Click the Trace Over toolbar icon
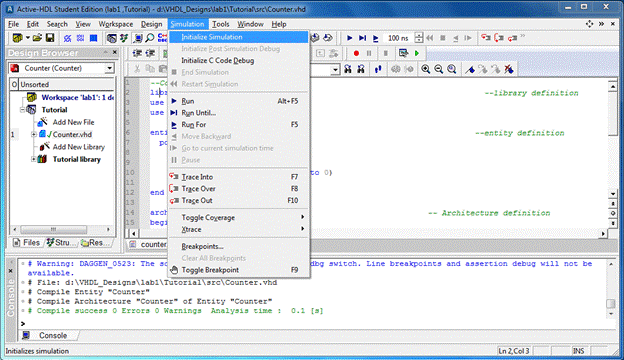Viewport: 624px width, 360px height. coord(499,38)
